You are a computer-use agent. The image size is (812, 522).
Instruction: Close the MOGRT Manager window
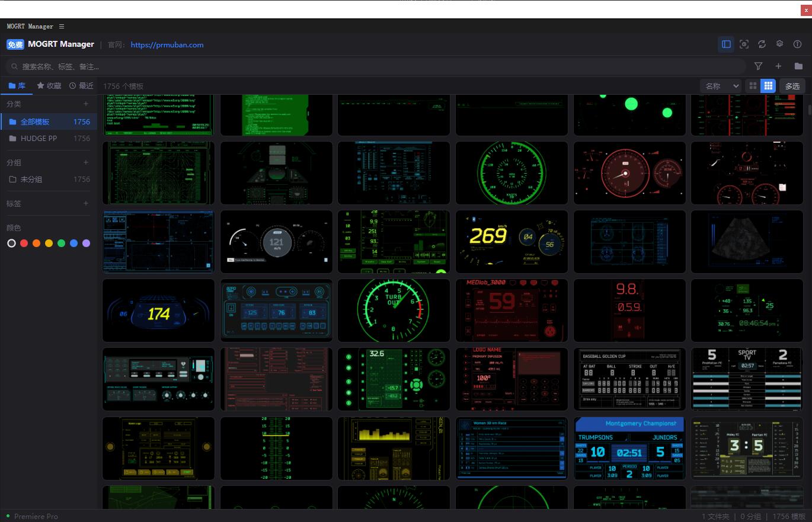[805, 10]
